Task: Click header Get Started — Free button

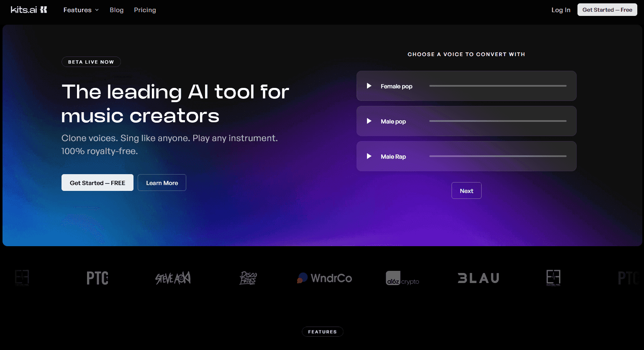Action: [x=607, y=10]
